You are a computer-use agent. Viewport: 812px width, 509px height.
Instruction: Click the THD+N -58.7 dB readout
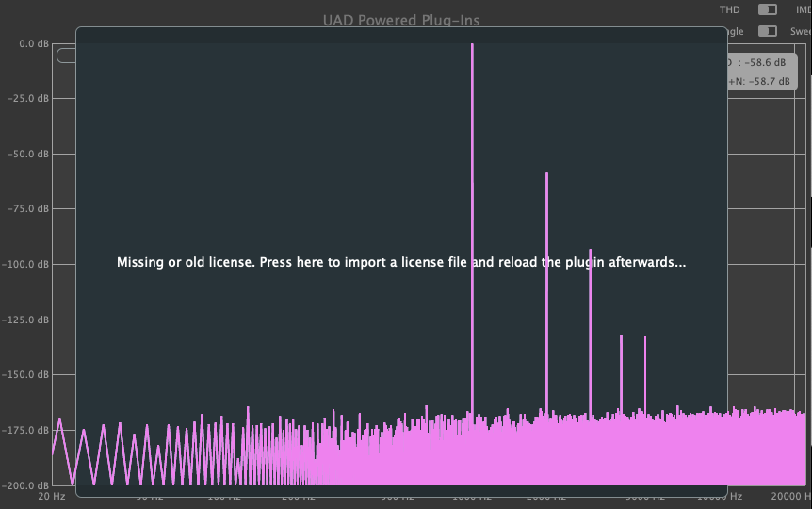point(762,81)
